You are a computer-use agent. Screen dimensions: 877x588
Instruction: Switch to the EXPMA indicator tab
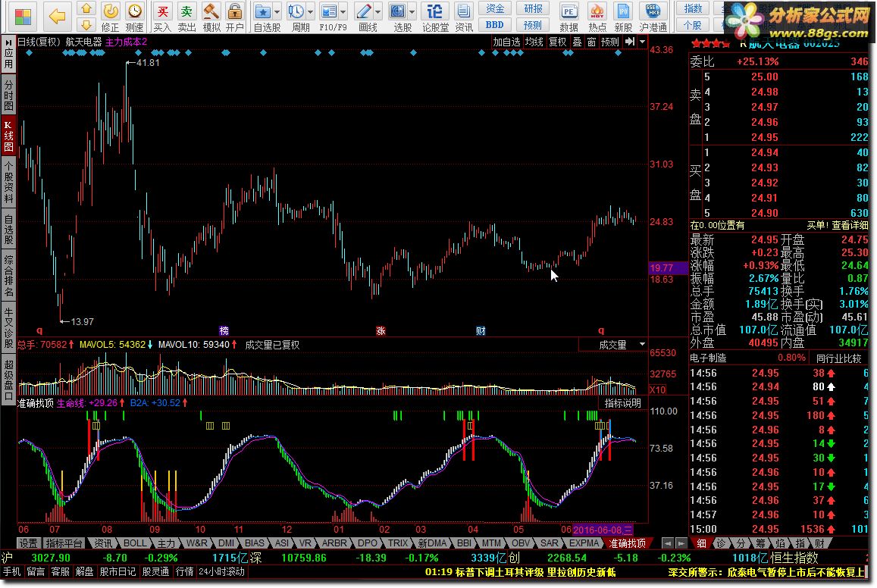[584, 543]
